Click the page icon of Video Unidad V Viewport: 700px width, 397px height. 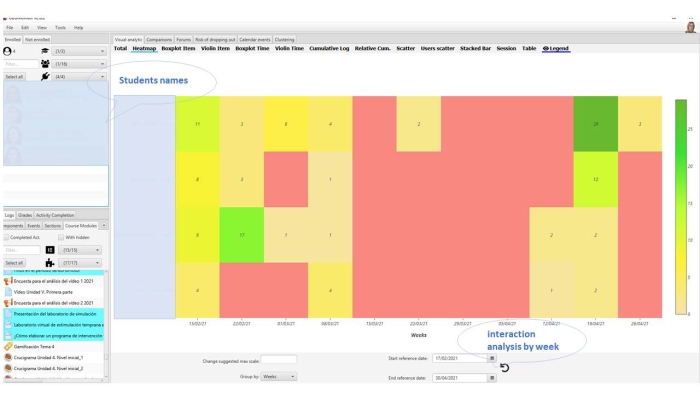click(x=8, y=292)
